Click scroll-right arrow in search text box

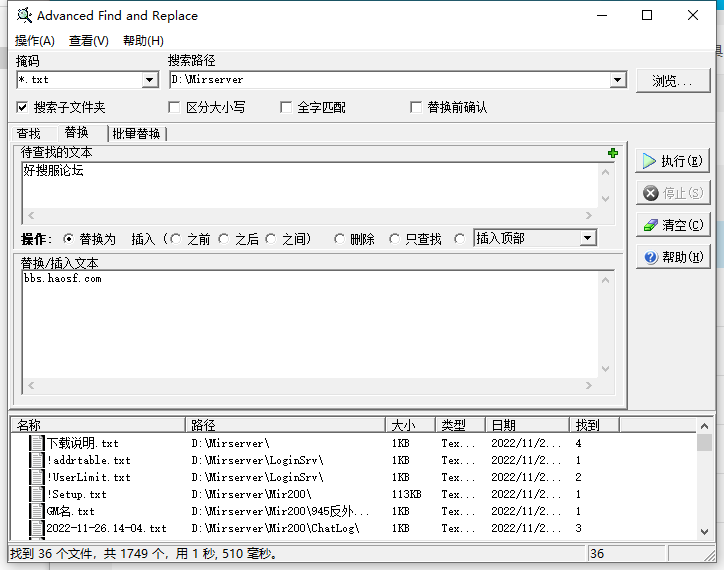[589, 215]
